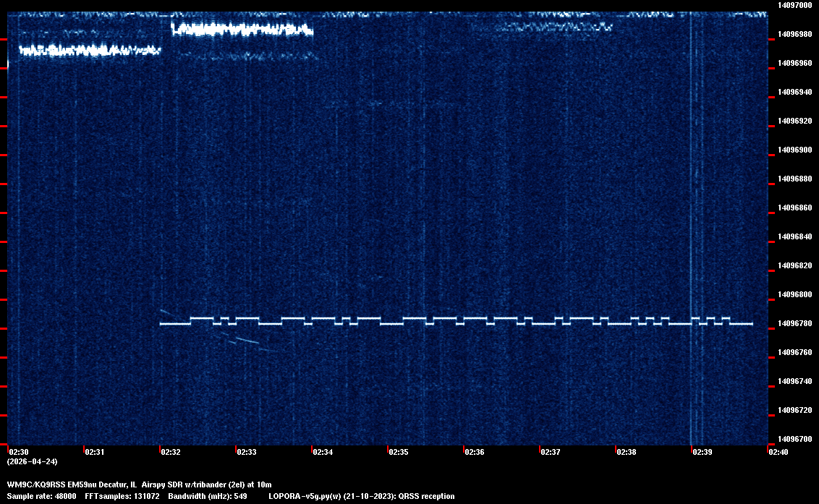
Task: Click the LOPORA-v5g.py QRSS reception text
Action: point(361,496)
